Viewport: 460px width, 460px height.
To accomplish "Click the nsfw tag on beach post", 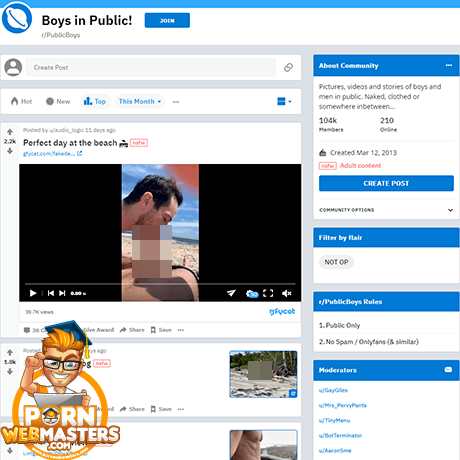I will click(x=139, y=143).
